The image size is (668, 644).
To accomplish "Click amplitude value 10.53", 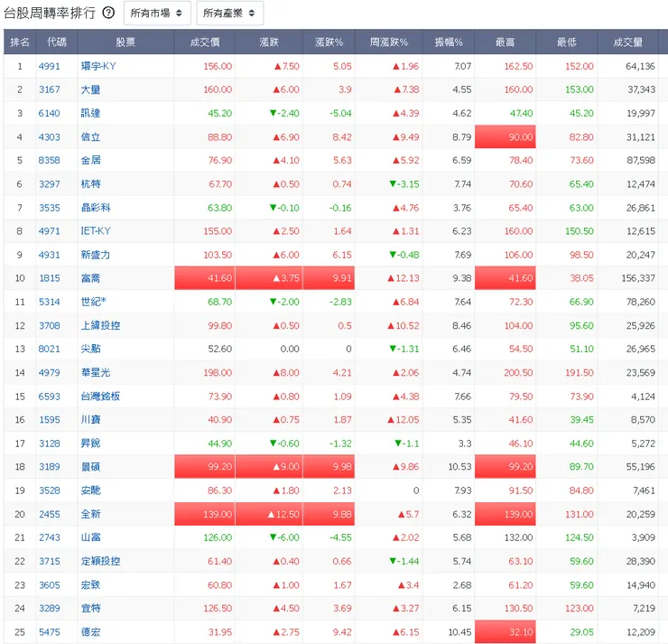I will (459, 467).
